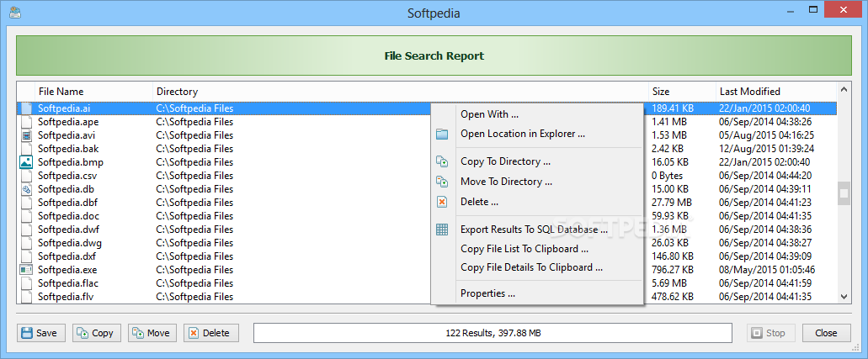Image resolution: width=868 pixels, height=359 pixels.
Task: Click the bottom Close button
Action: [826, 333]
